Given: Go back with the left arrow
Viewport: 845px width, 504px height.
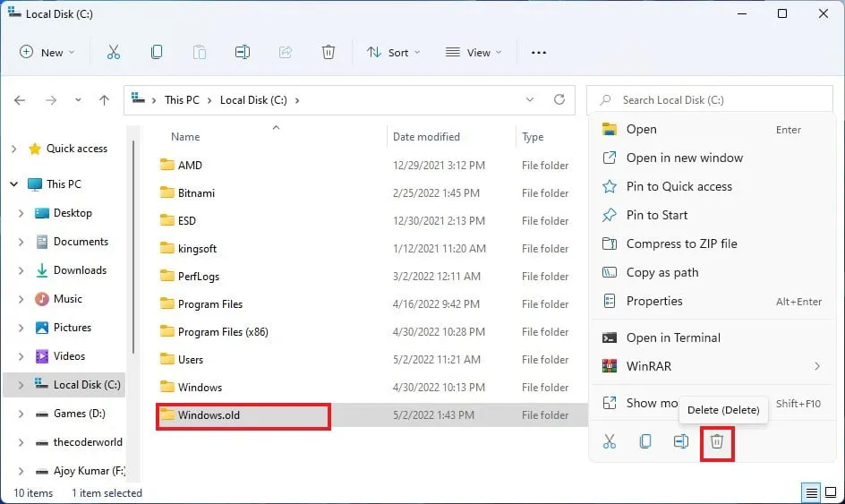Looking at the screenshot, I should pyautogui.click(x=20, y=100).
